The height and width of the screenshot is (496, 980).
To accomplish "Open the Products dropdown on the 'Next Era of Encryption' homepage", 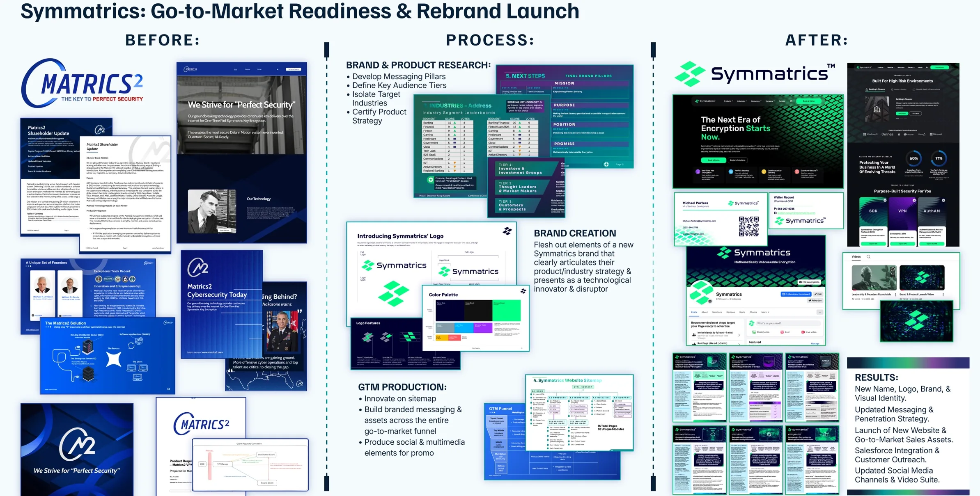I will click(728, 101).
